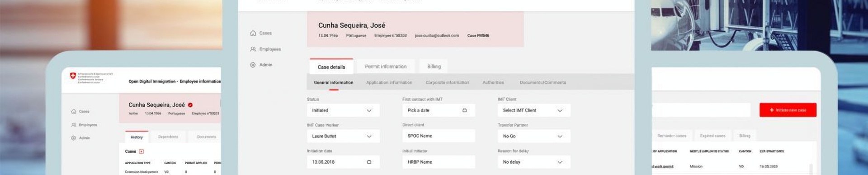Open the Billing tab in the center window
The height and width of the screenshot is (175, 868).
434,66
